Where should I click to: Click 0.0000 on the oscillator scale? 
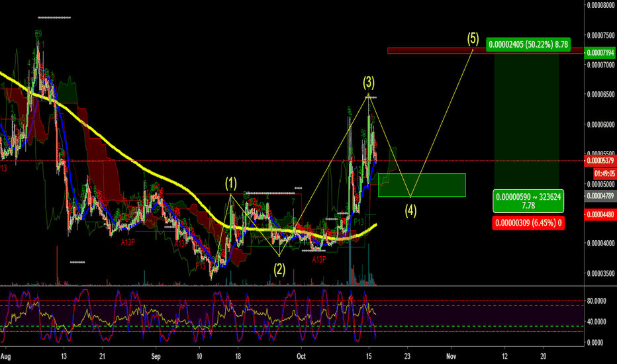(x=595, y=343)
